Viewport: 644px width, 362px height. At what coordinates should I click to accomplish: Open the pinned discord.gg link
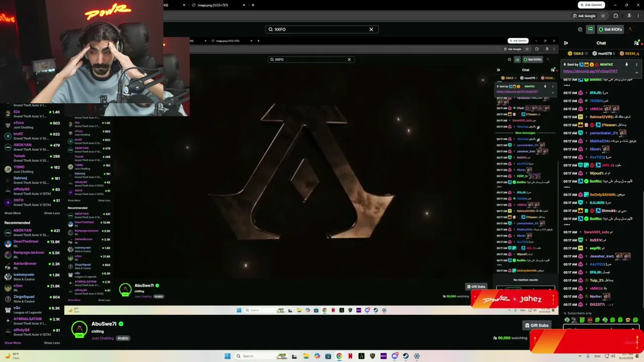click(590, 71)
